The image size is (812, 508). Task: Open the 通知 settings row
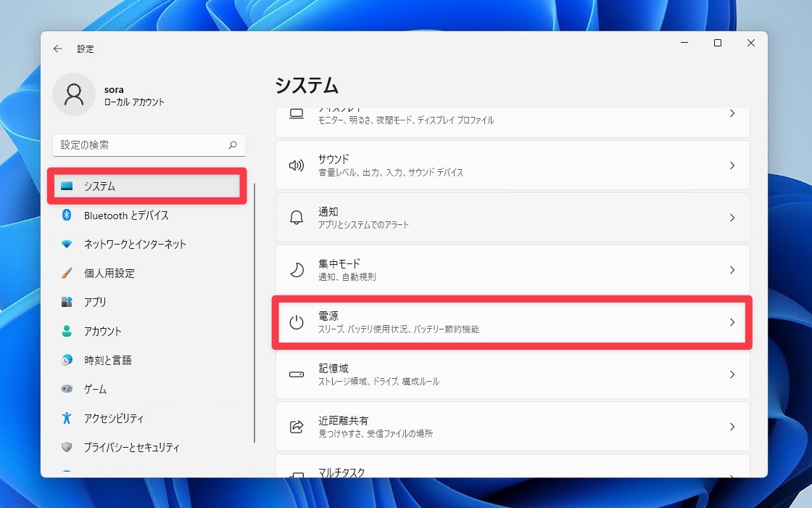pyautogui.click(x=513, y=218)
